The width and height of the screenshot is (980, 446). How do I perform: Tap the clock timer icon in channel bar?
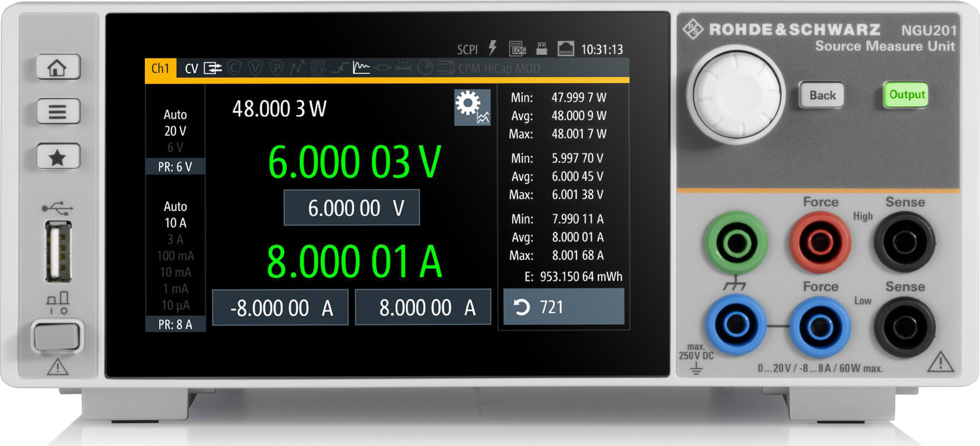pyautogui.click(x=424, y=68)
